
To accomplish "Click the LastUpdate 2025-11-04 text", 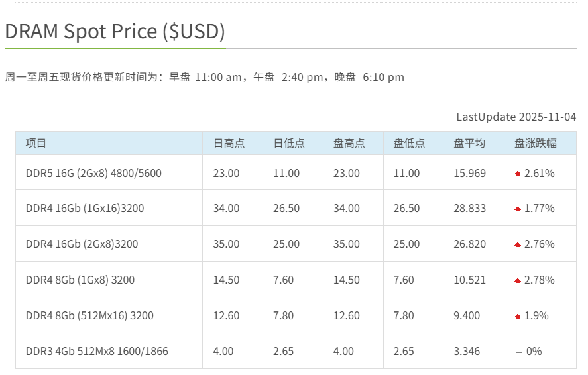I will point(516,117).
